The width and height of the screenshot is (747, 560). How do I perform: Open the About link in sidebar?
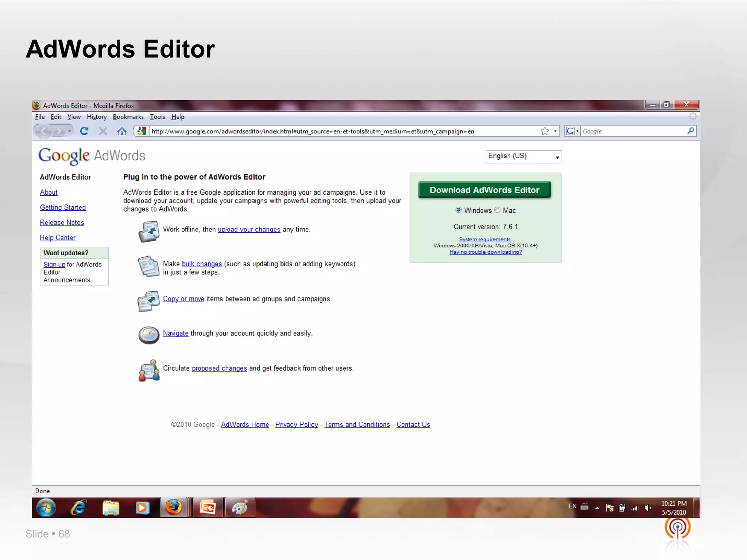point(49,192)
